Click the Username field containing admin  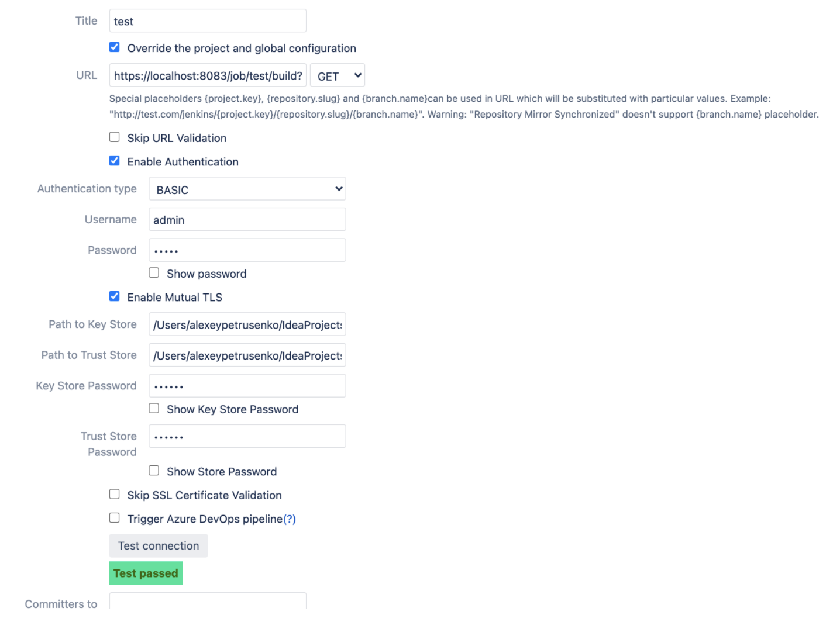[x=247, y=220]
